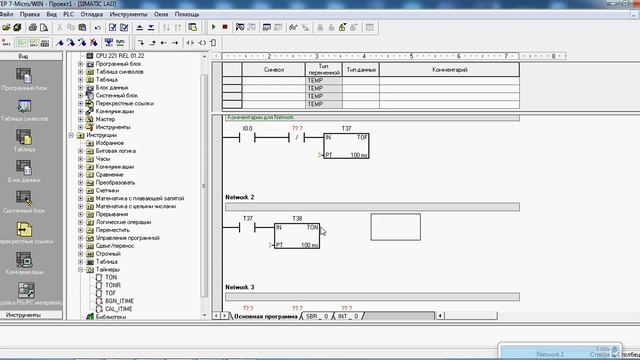Switch to the INT_0 tab
The image size is (640, 360).
(x=348, y=316)
